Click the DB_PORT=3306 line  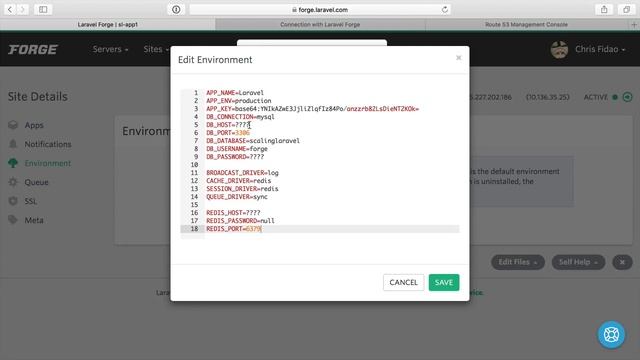(x=228, y=133)
